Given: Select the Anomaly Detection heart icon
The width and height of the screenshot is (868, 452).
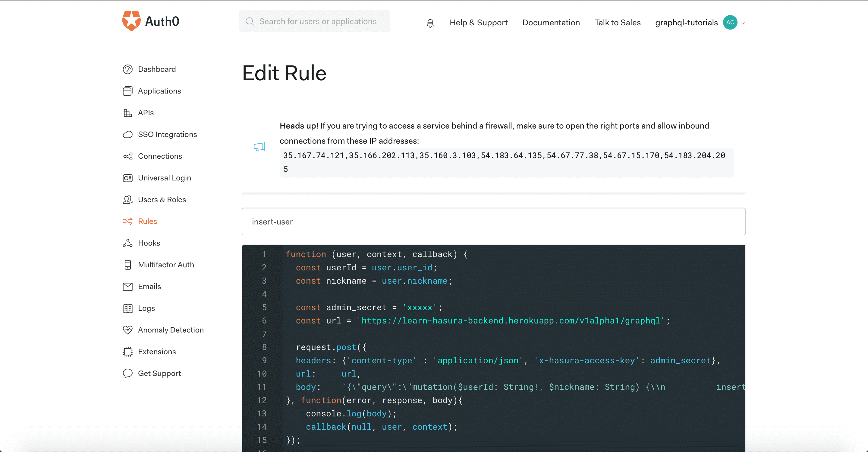Looking at the screenshot, I should (x=128, y=330).
